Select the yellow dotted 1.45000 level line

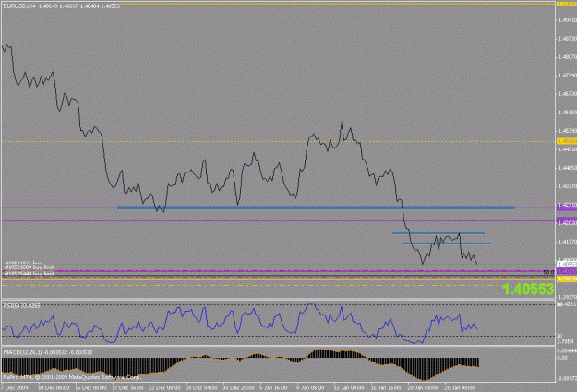coord(278,141)
